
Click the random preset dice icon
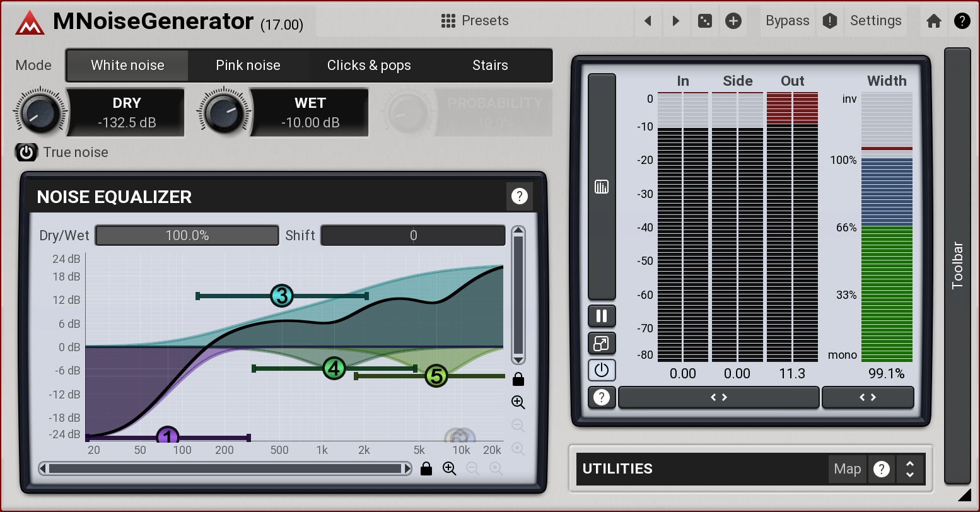pos(705,21)
